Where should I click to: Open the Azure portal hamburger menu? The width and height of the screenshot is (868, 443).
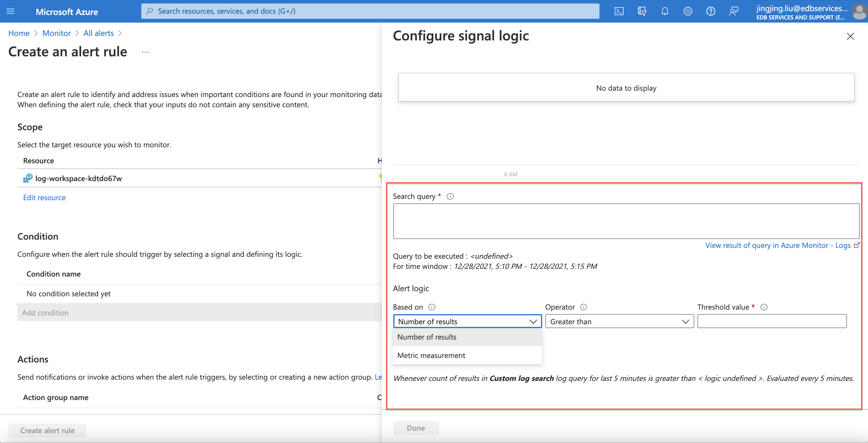[x=10, y=11]
